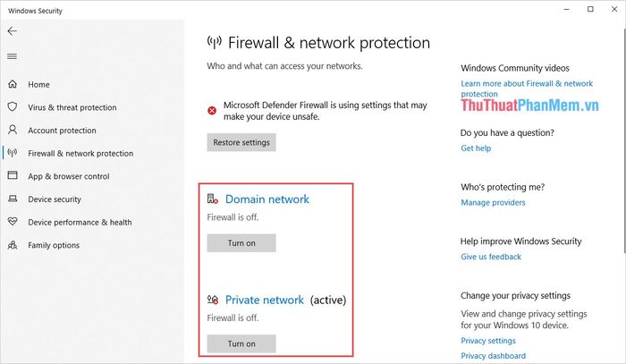Open the Family options people icon
This screenshot has width=626, height=364.
click(x=13, y=245)
